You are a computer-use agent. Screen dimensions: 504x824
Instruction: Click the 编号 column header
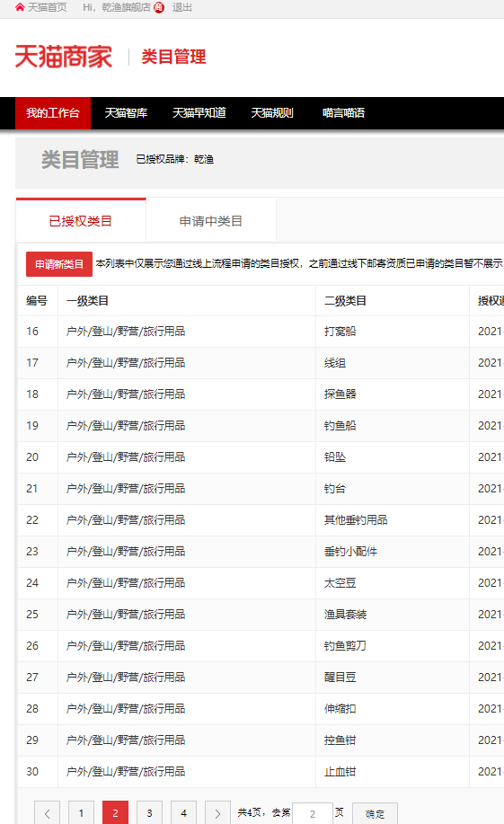pos(37,301)
